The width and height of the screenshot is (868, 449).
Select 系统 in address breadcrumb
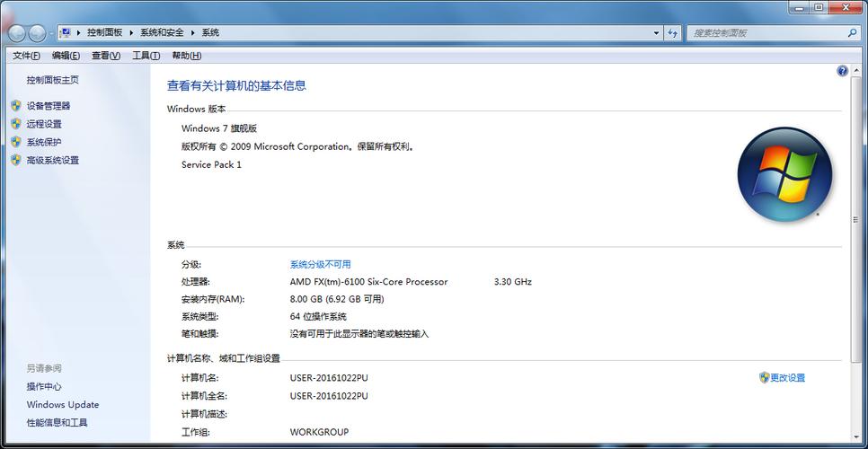pos(210,32)
